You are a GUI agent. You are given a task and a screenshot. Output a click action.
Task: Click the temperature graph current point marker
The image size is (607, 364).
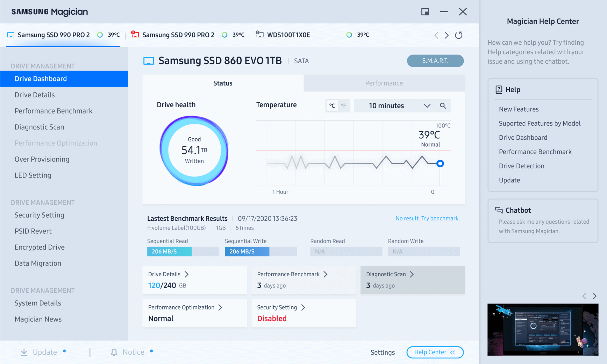click(440, 163)
